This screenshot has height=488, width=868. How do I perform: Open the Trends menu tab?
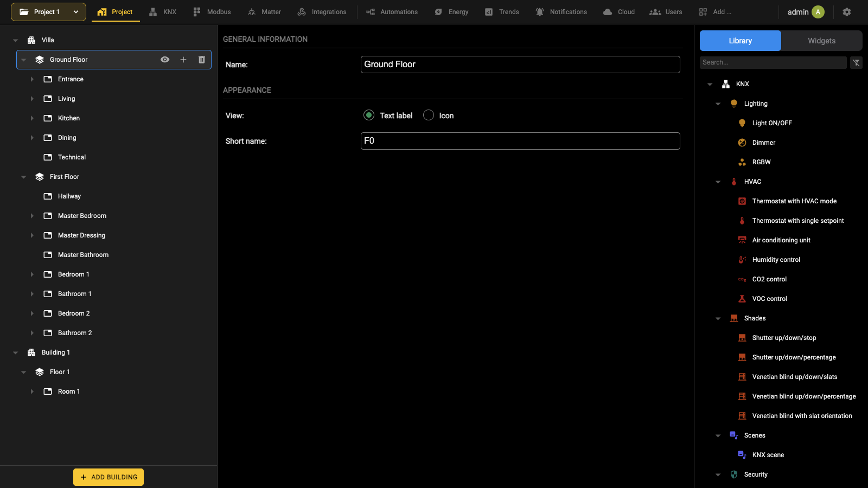point(502,12)
